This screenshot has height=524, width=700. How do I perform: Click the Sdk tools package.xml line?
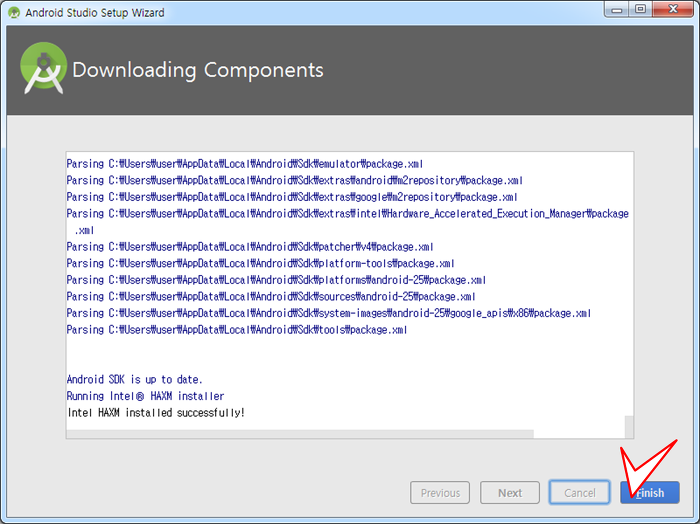click(x=237, y=329)
